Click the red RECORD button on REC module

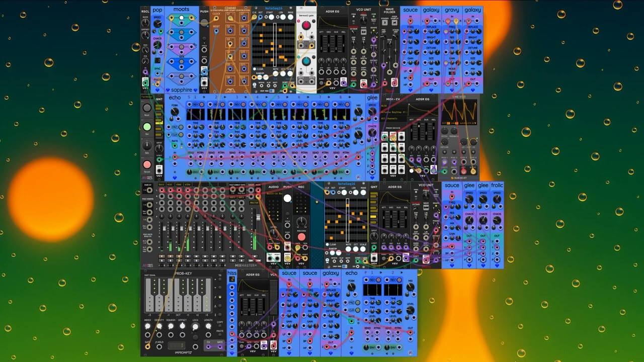(x=301, y=237)
